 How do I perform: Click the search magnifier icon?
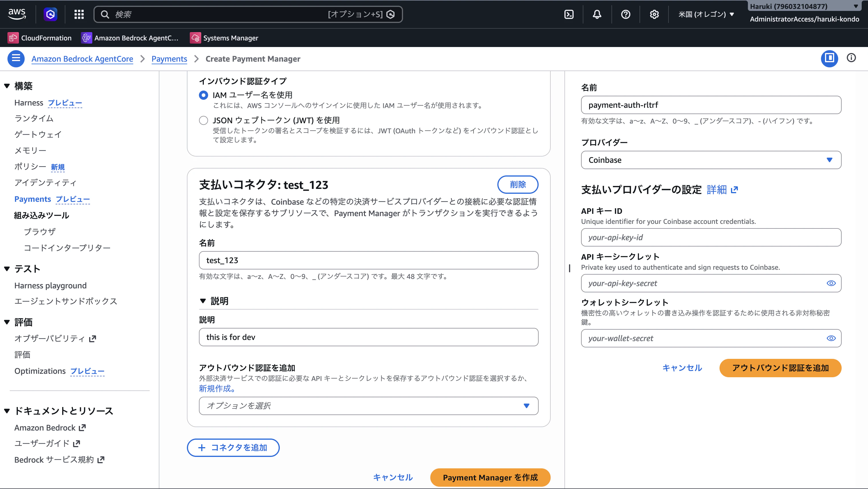click(x=105, y=14)
